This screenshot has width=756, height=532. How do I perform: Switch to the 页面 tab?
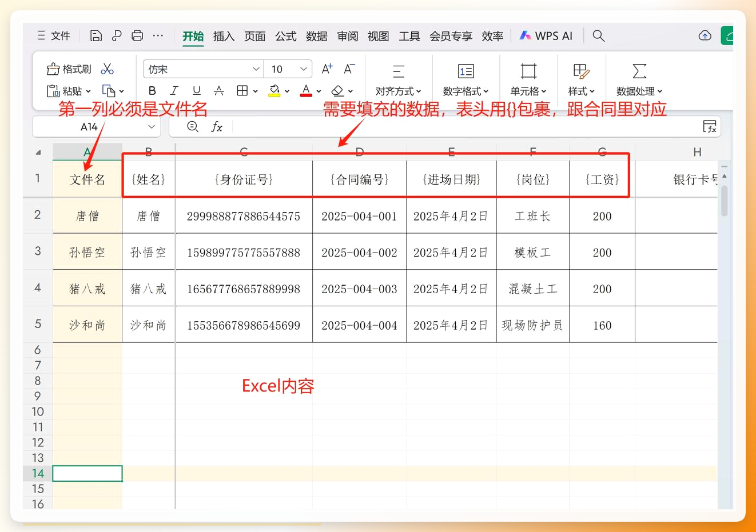(254, 36)
